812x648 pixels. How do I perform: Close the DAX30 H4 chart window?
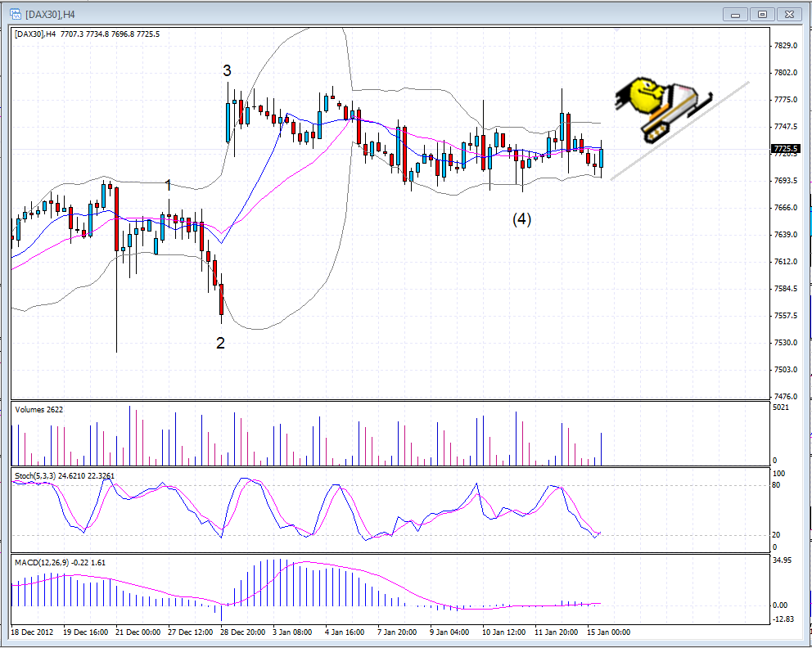pyautogui.click(x=790, y=14)
